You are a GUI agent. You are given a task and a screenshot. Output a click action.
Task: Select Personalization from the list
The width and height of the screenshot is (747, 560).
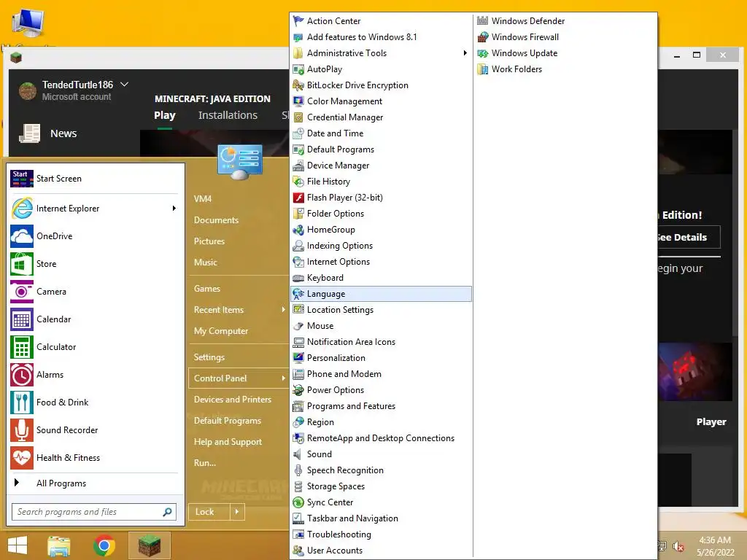[381, 358]
